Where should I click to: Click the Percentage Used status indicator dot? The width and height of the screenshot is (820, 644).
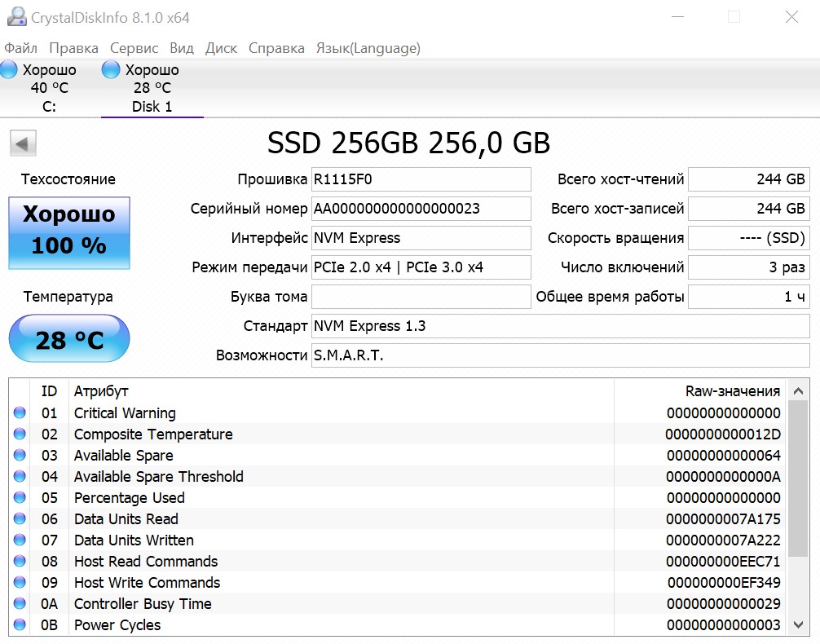click(20, 498)
